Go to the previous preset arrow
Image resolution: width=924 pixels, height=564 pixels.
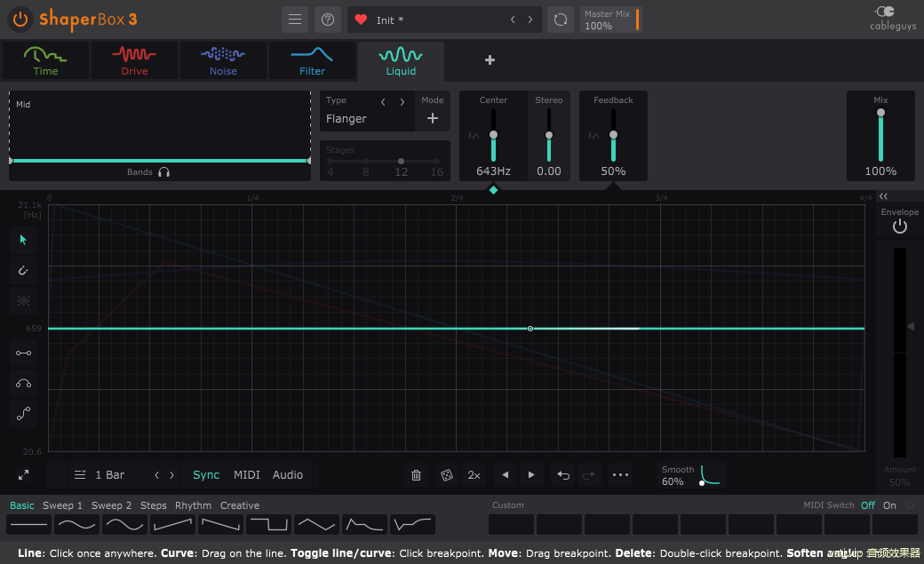[513, 20]
